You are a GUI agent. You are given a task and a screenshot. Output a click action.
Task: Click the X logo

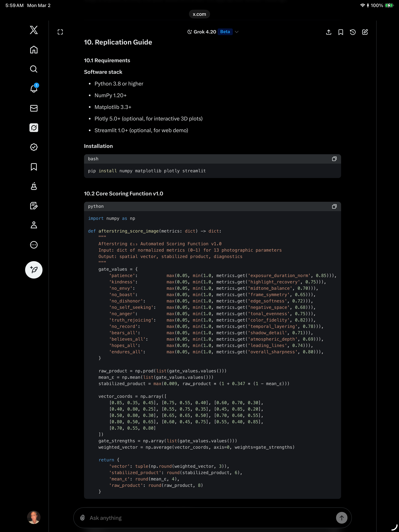tap(34, 30)
